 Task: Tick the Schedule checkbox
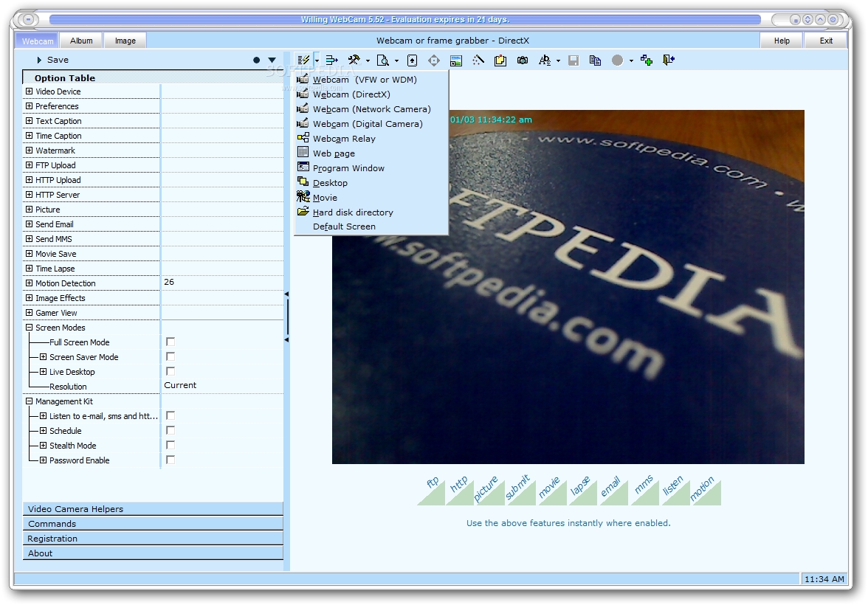pos(170,430)
